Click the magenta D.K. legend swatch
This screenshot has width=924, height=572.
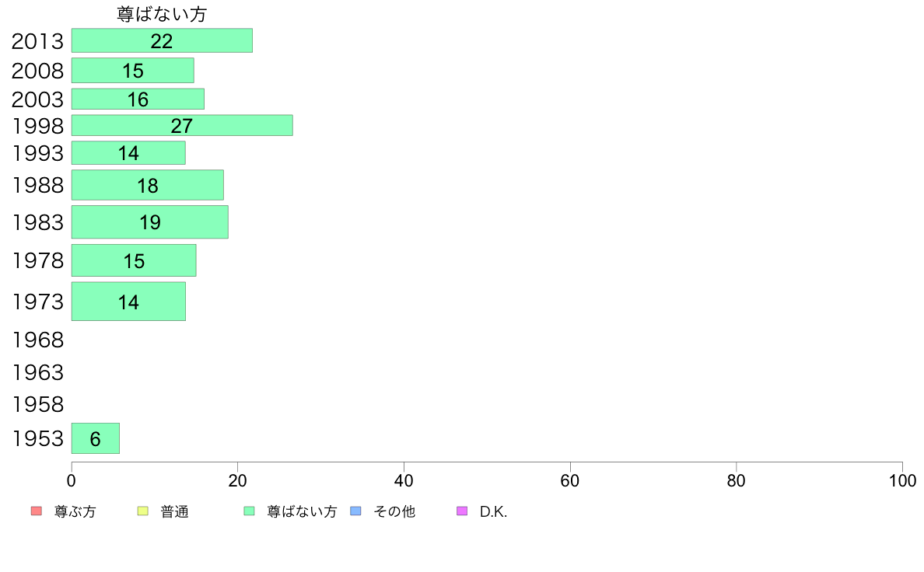coord(462,511)
